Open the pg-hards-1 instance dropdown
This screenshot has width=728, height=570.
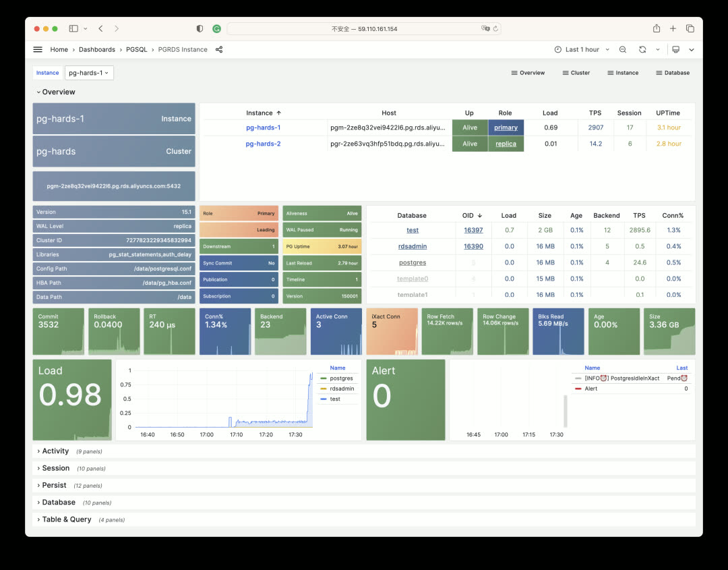click(89, 73)
